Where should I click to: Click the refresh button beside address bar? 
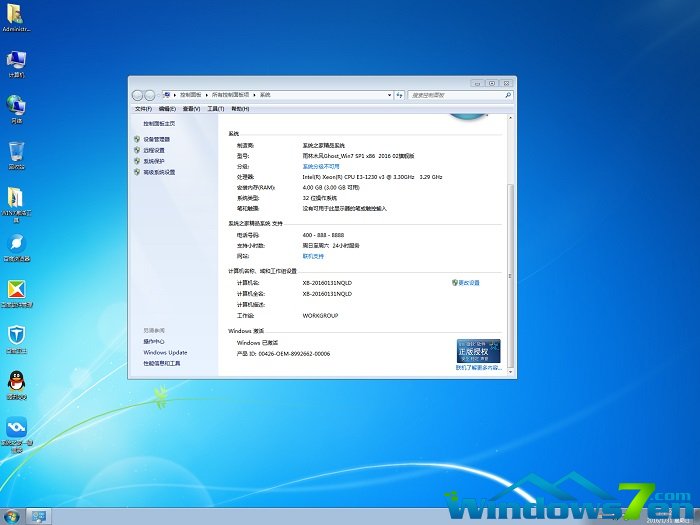400,94
